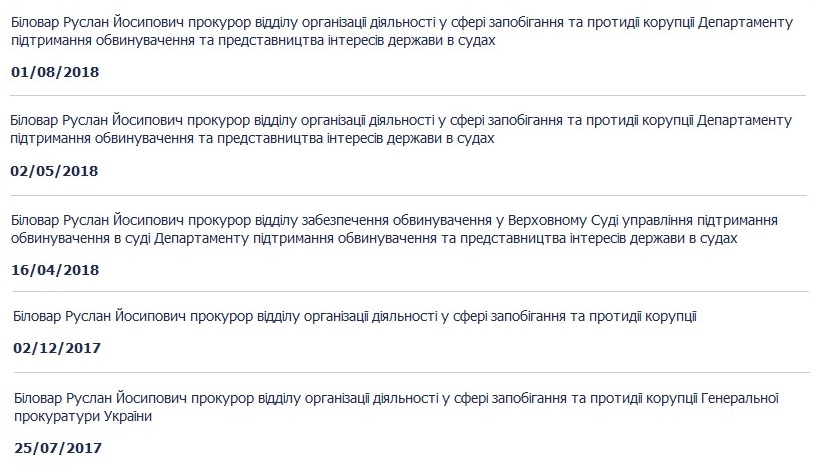Click the date 01/08/2018
This screenshot has height=467, width=818.
coord(55,72)
